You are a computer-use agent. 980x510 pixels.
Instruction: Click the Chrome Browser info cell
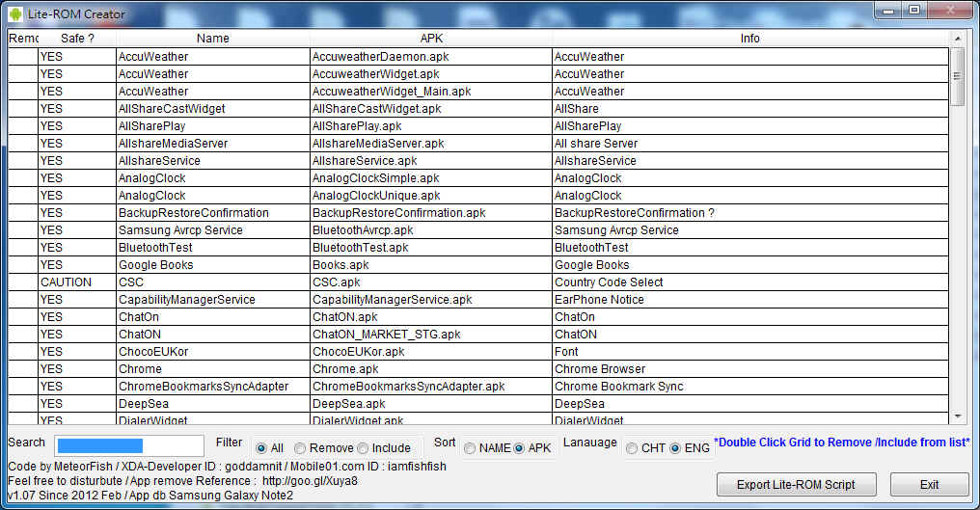[x=750, y=369]
